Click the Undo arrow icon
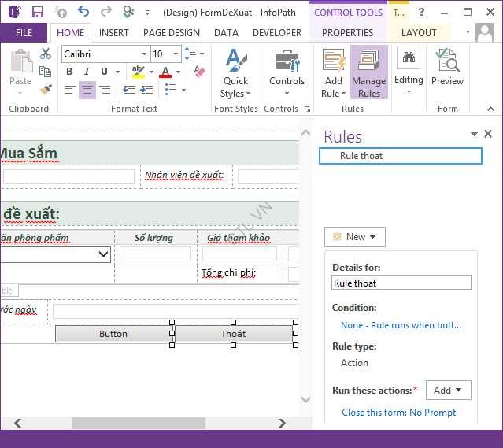The image size is (503, 448). coord(83,12)
